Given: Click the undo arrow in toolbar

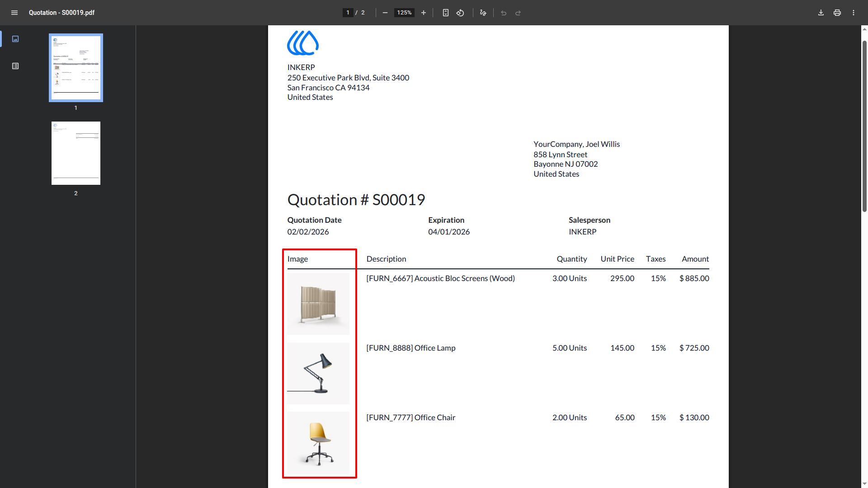Looking at the screenshot, I should [x=504, y=13].
